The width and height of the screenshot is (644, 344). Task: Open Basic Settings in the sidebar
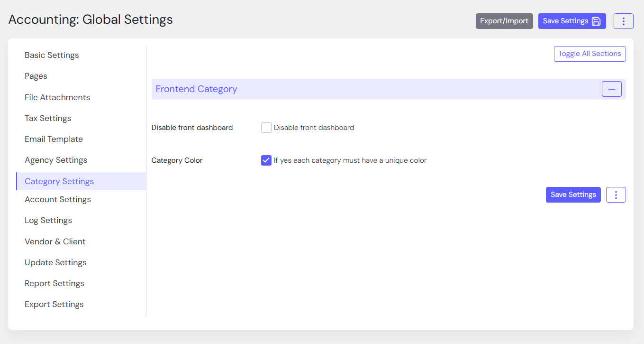(52, 55)
